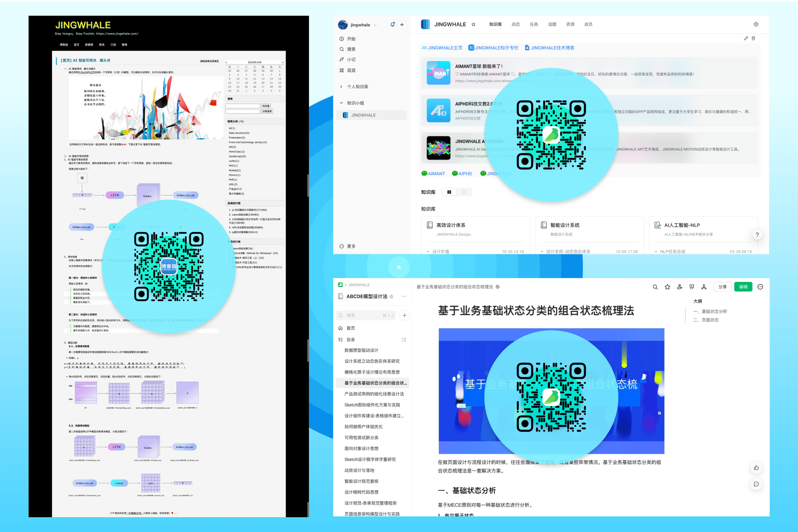This screenshot has width=798, height=532.
Task: Open the JINGWHALE知乎专栏 link
Action: point(494,48)
